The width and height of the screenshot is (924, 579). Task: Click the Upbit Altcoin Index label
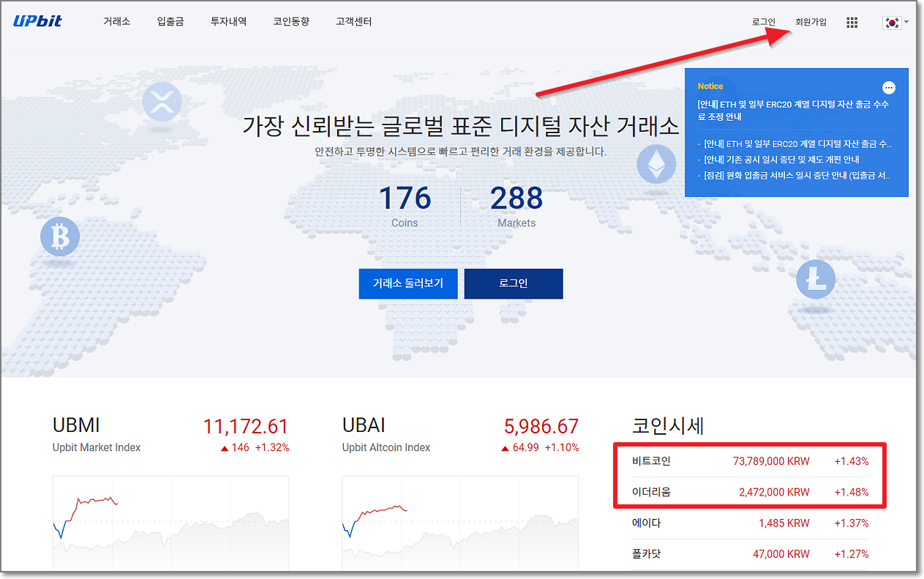click(x=386, y=447)
